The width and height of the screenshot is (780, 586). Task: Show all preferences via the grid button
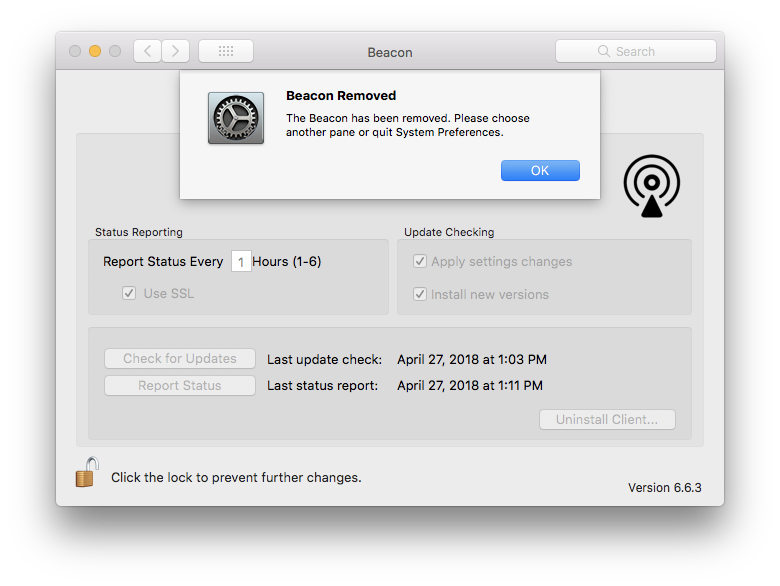coord(226,51)
